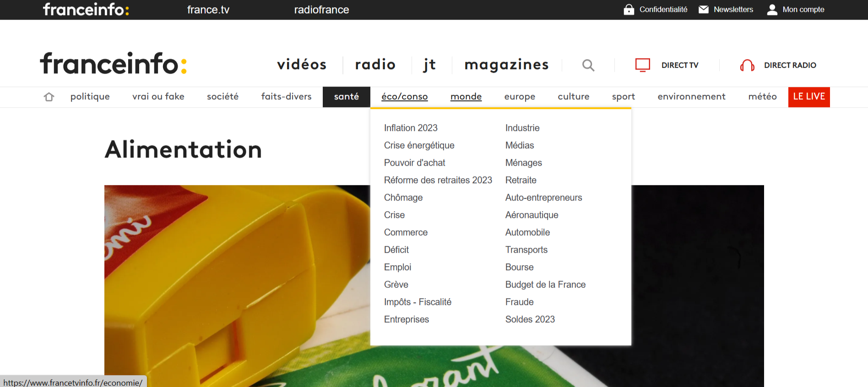Open the Déficit topic
Viewport: 868px width, 387px height.
pyautogui.click(x=396, y=250)
